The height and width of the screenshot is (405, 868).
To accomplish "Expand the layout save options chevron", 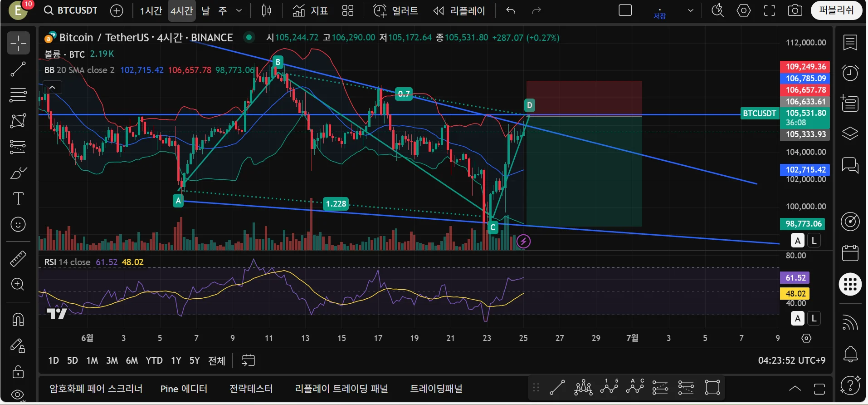I will coord(691,10).
